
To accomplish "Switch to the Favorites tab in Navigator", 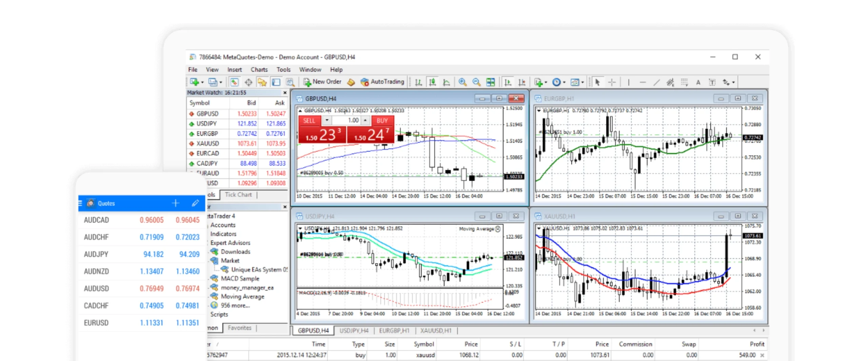I will tap(239, 328).
